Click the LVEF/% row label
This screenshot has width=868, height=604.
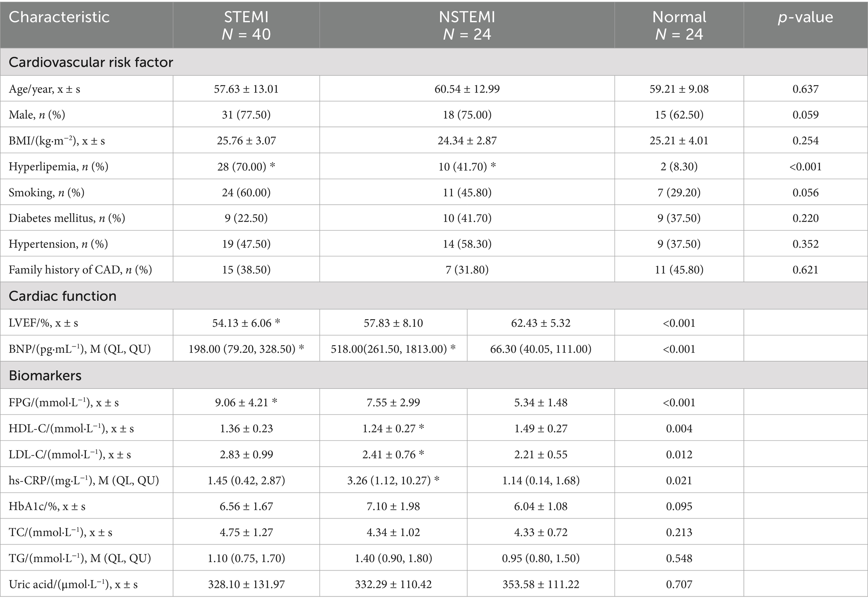pyautogui.click(x=43, y=323)
